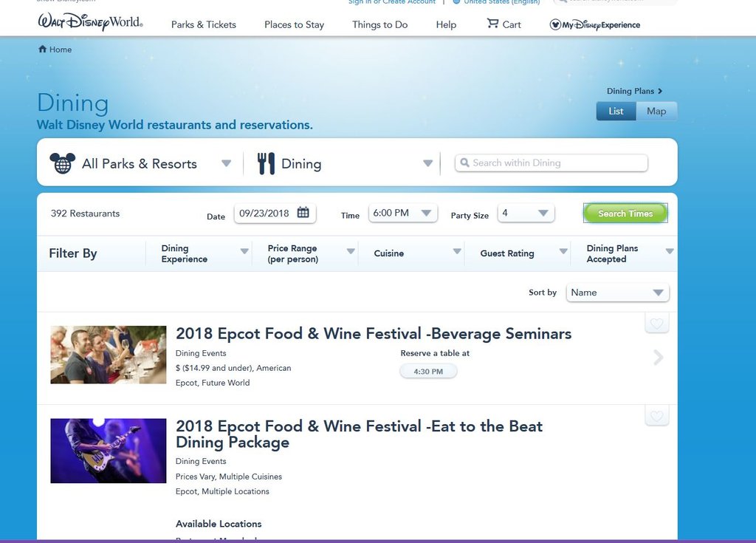Open the Party Size dropdown
Image resolution: width=756 pixels, height=543 pixels.
[526, 213]
